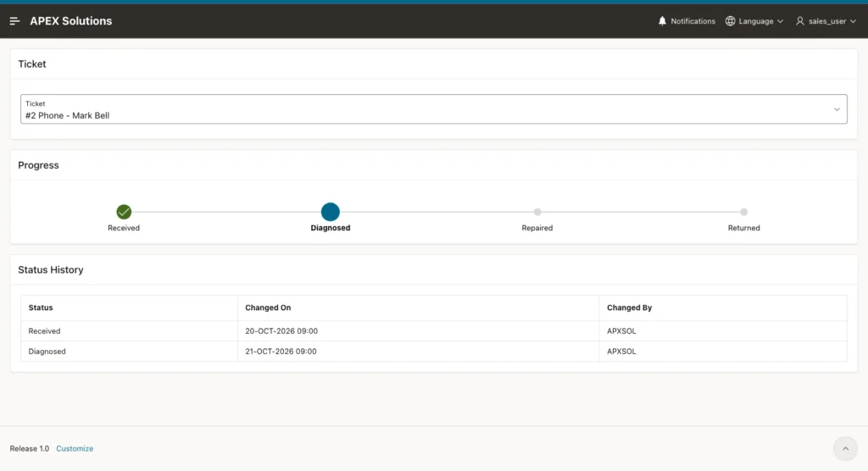Open the sales_user account menu label
This screenshot has width=868, height=471.
click(827, 21)
